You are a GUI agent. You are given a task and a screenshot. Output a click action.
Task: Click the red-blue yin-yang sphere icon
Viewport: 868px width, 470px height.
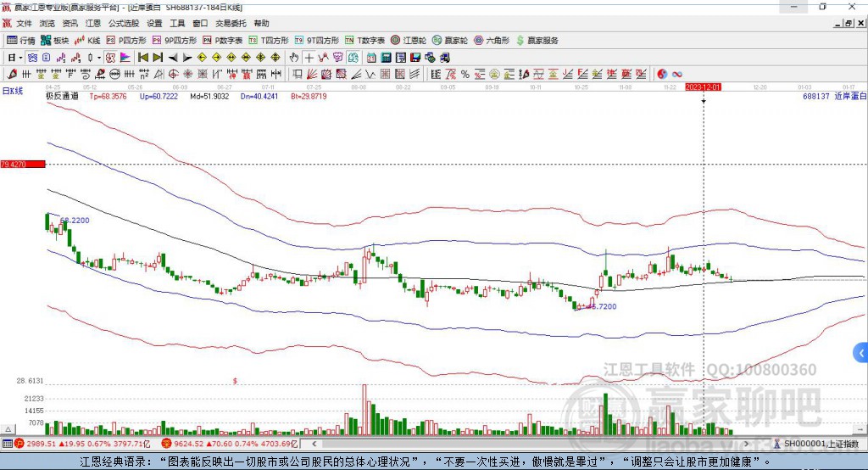[x=662, y=75]
